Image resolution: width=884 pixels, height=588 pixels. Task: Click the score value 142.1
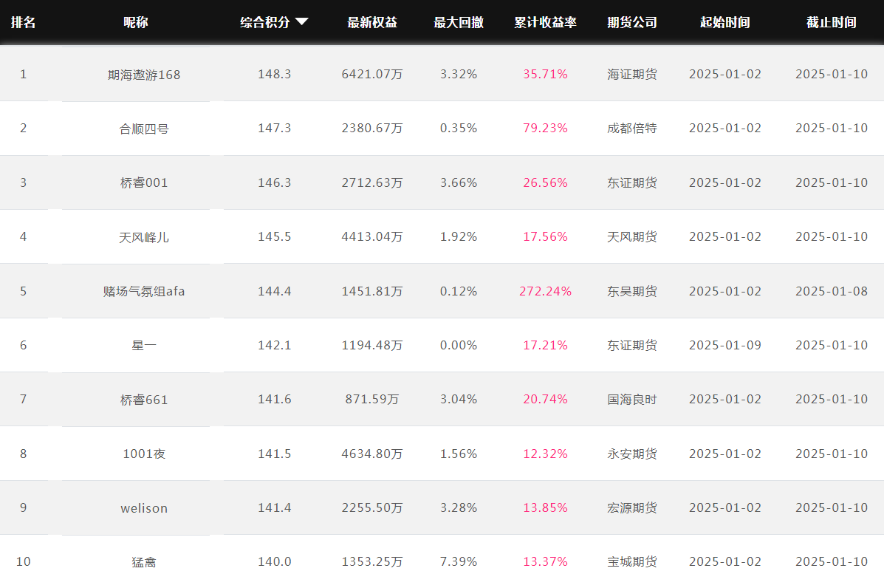click(x=275, y=346)
